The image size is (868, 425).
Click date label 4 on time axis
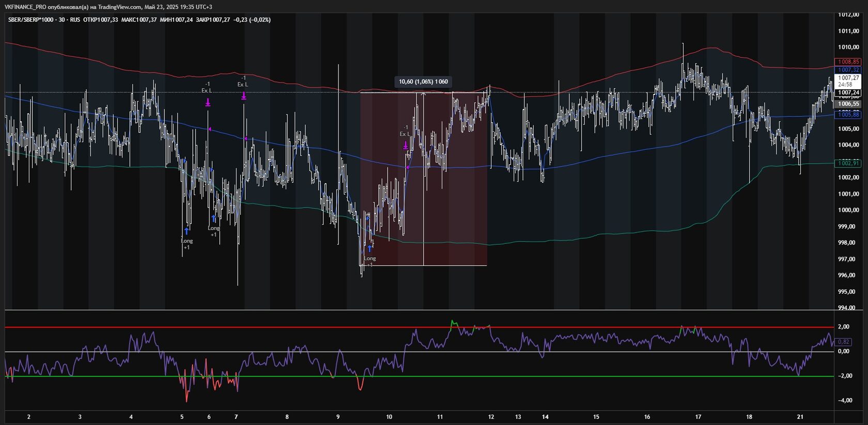(131, 417)
